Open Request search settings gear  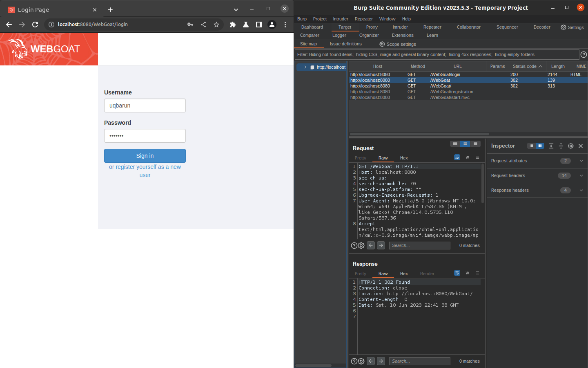tap(361, 245)
